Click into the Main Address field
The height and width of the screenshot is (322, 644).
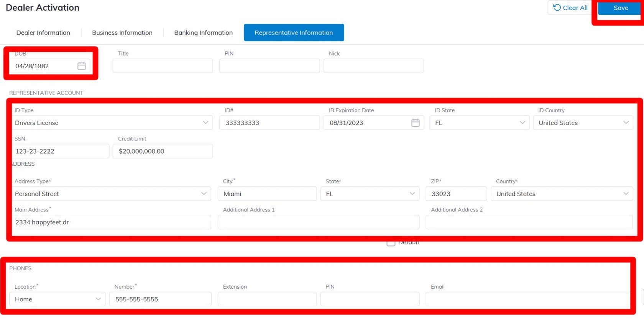111,222
